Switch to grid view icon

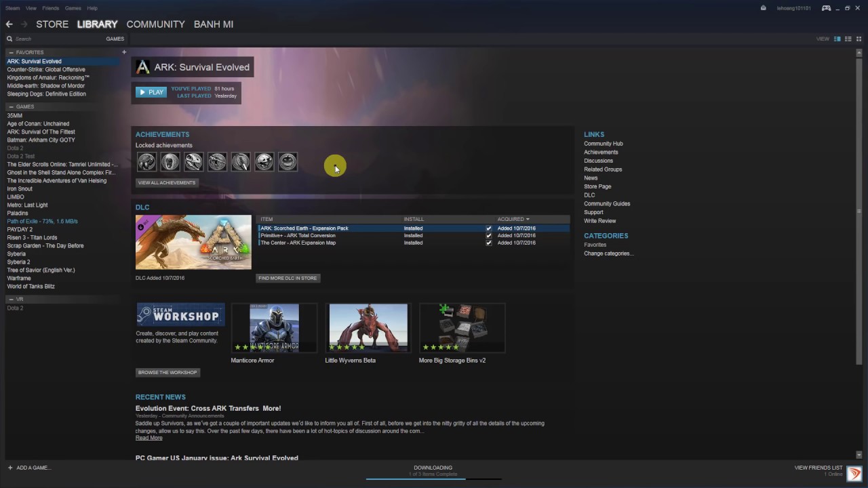859,39
